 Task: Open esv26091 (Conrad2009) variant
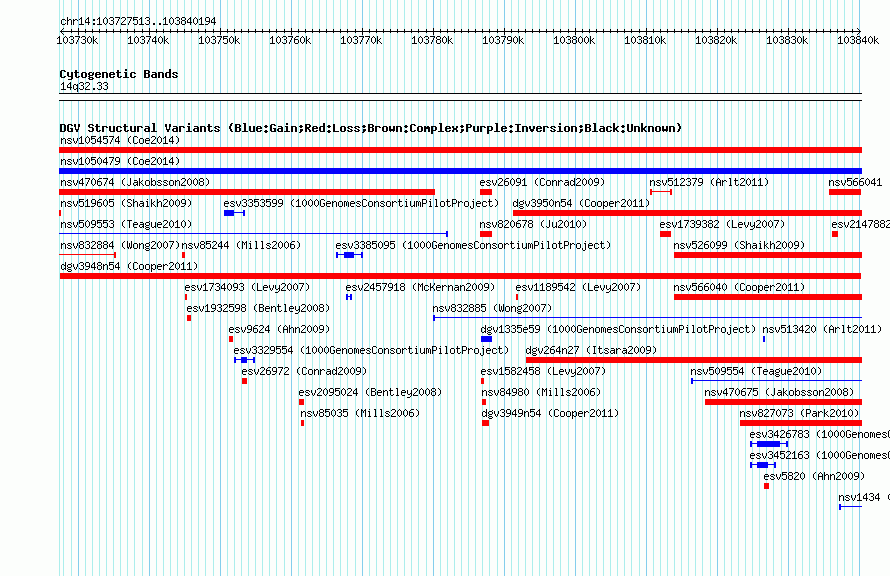(542, 182)
